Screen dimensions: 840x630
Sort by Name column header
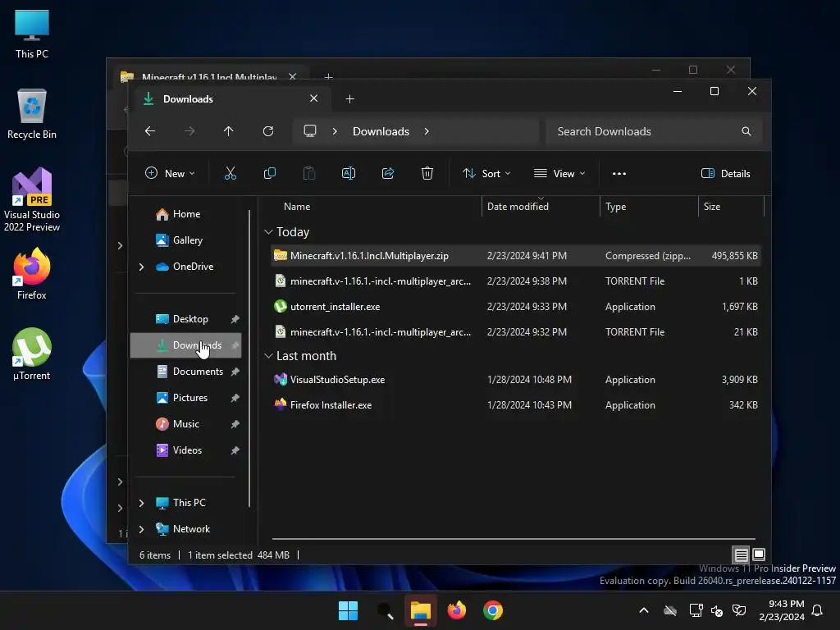(297, 207)
